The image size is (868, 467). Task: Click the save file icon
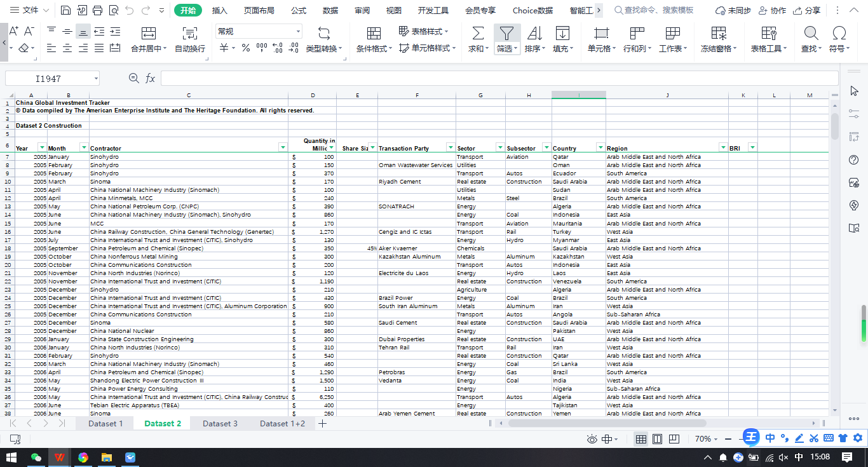[x=65, y=10]
